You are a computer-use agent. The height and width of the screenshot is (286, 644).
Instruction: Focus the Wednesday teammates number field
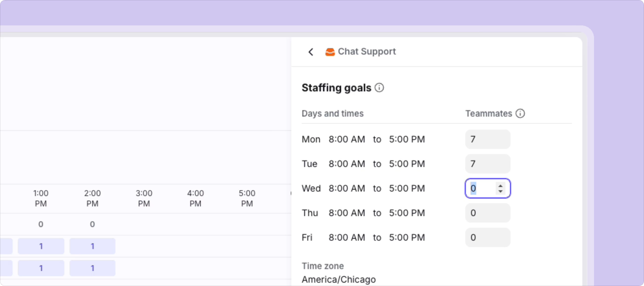click(480, 188)
